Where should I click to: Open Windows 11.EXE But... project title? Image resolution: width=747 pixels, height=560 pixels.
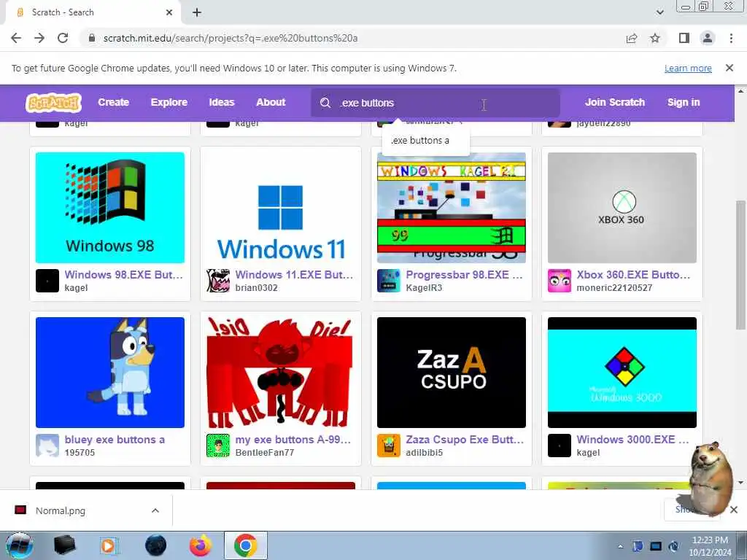point(295,275)
